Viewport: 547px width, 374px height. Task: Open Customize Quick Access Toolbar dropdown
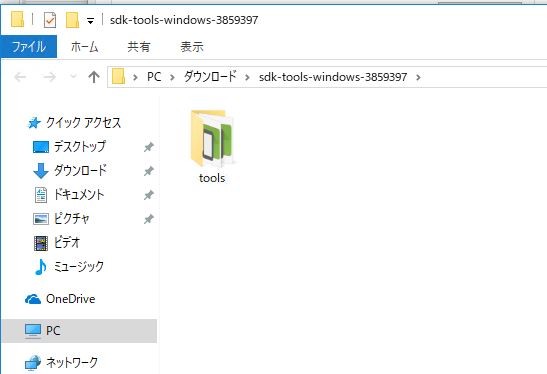pos(90,21)
